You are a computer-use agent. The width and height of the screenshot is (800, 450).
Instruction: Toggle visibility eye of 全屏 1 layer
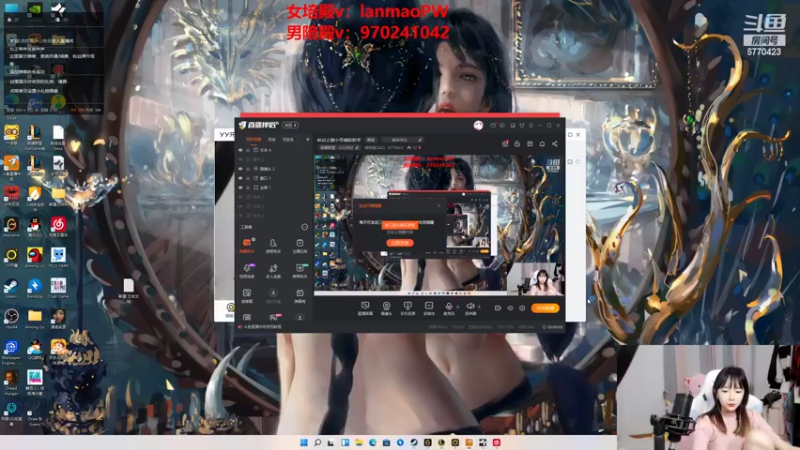pos(241,188)
